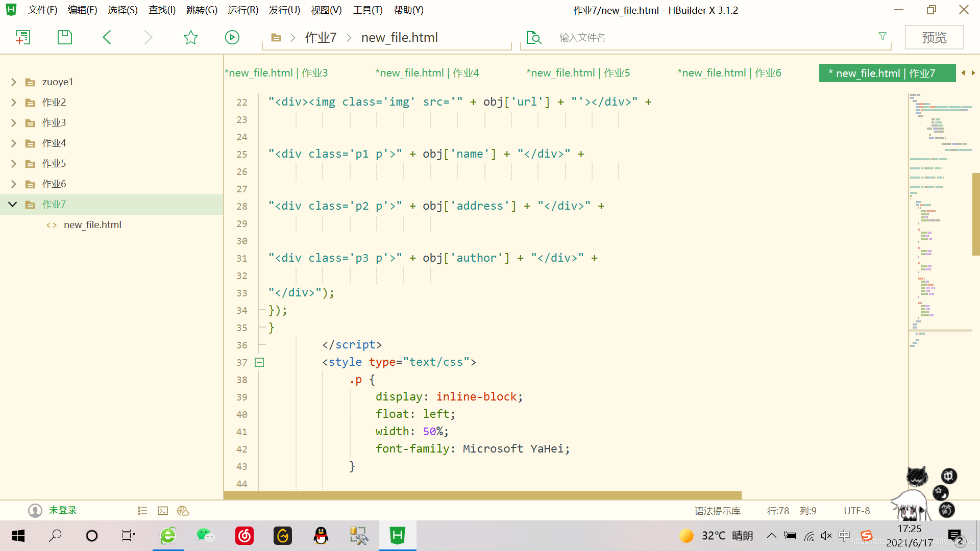Click the vertical scrollbar thumb
The width and height of the screenshot is (980, 551).
[976, 214]
